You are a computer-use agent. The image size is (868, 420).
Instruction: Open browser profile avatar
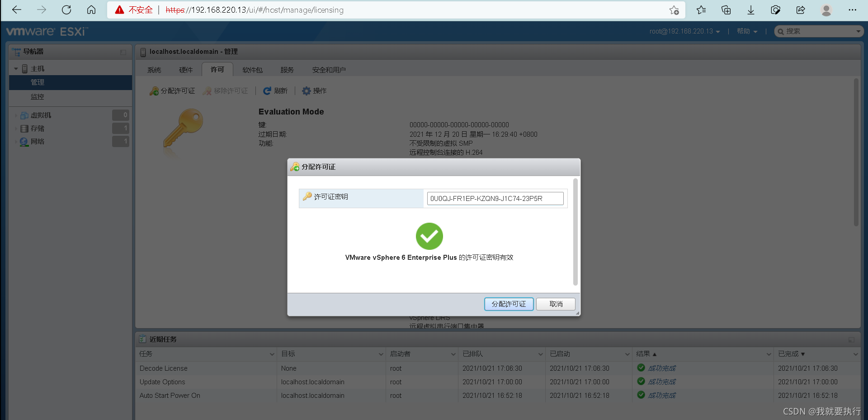point(826,10)
